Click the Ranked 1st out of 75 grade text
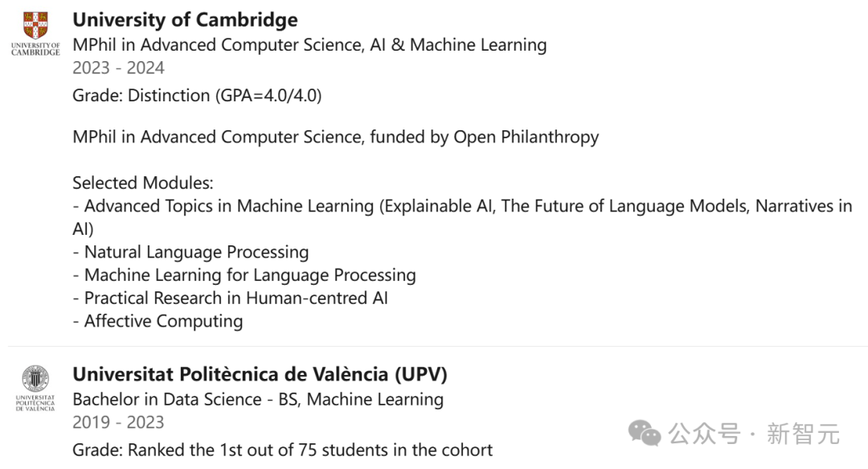Viewport: 868px width, 469px height. (x=282, y=449)
